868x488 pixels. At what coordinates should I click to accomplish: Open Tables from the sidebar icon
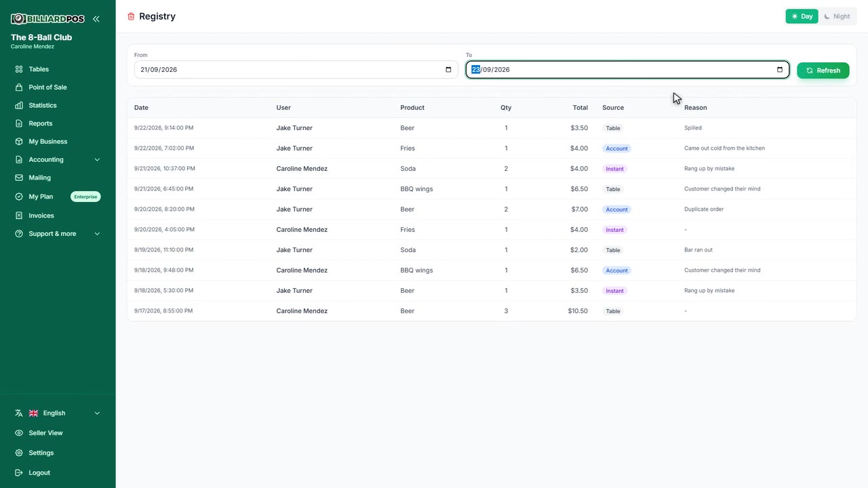coord(19,69)
